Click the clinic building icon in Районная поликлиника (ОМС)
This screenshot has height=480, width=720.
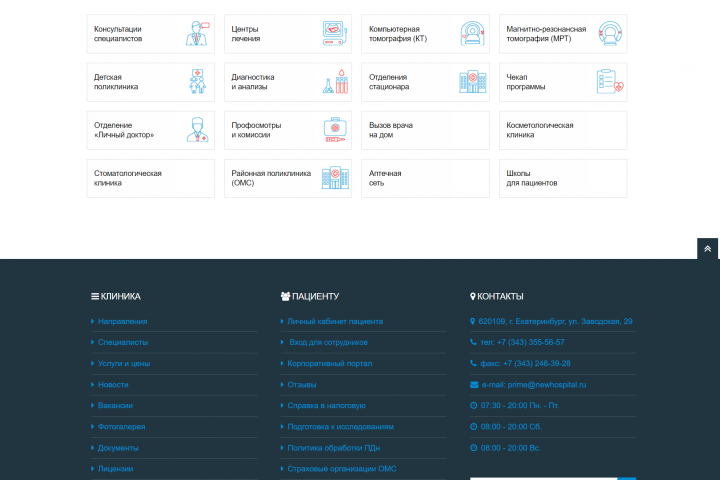point(335,178)
